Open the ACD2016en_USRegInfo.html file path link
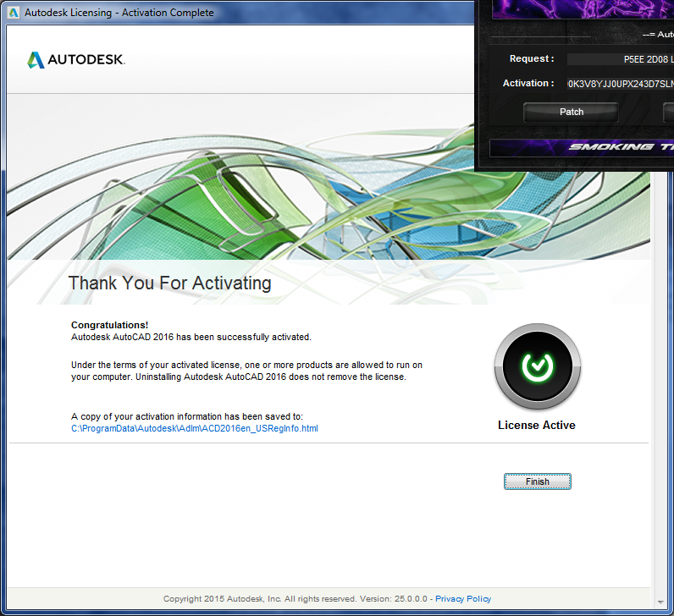The width and height of the screenshot is (674, 616). [194, 428]
